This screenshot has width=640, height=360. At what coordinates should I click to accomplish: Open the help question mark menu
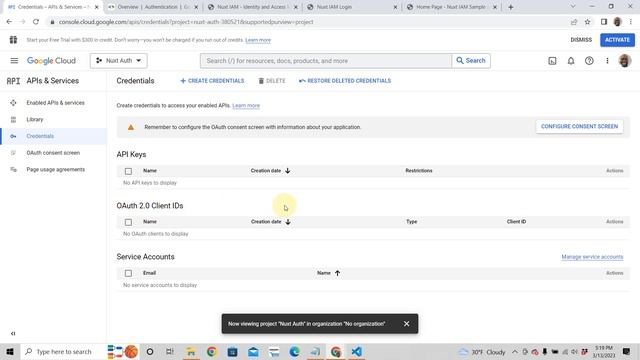[x=589, y=61]
